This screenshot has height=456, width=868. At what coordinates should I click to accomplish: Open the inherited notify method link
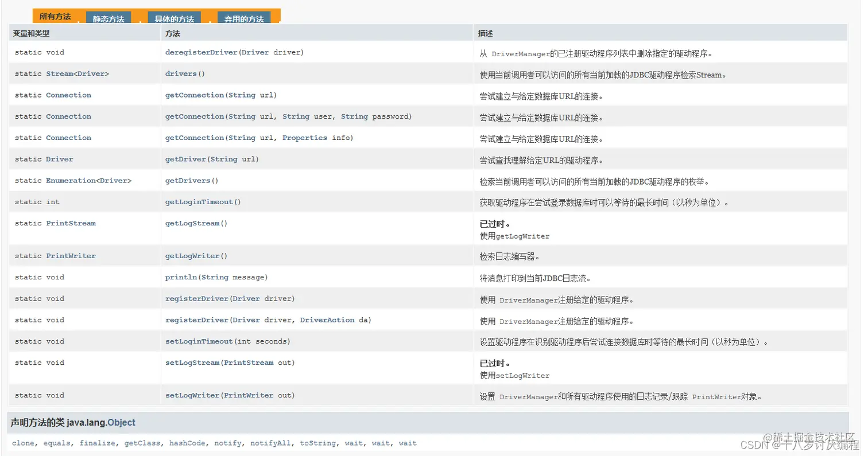click(228, 443)
